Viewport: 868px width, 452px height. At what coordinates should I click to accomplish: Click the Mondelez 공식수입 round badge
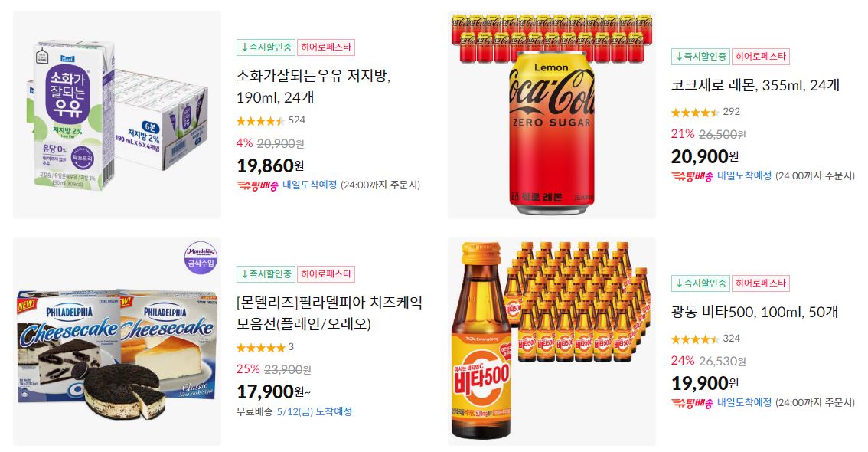[x=201, y=257]
